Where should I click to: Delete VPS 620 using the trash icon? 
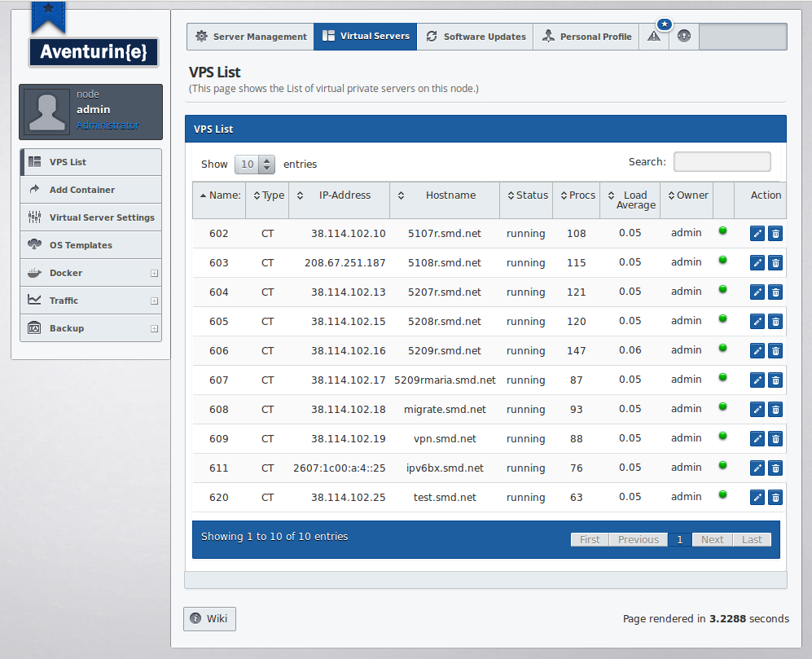[x=775, y=498]
